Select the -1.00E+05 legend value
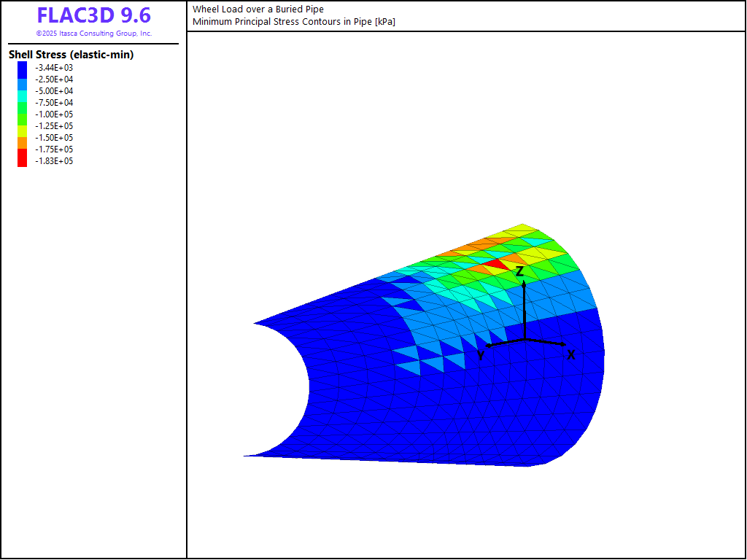Image resolution: width=747 pixels, height=560 pixels. [x=54, y=114]
